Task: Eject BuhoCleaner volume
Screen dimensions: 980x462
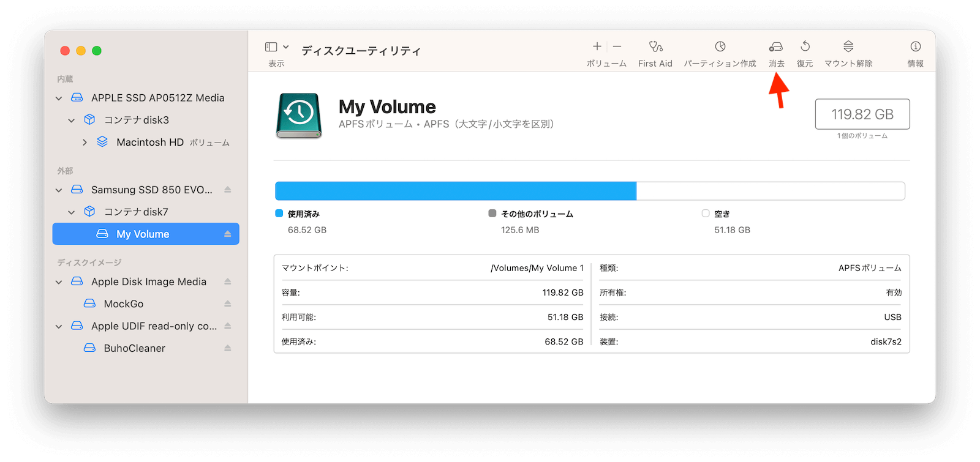Action: pos(228,348)
